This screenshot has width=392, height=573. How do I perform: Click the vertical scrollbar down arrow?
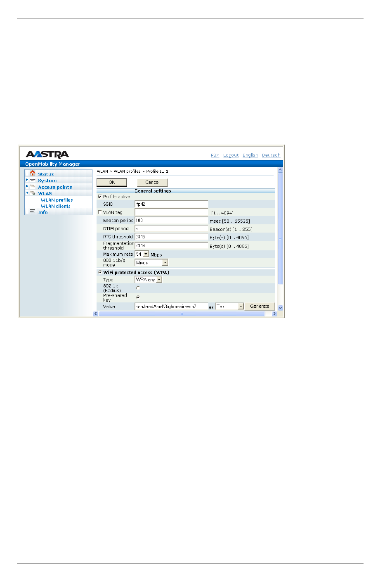pyautogui.click(x=281, y=308)
